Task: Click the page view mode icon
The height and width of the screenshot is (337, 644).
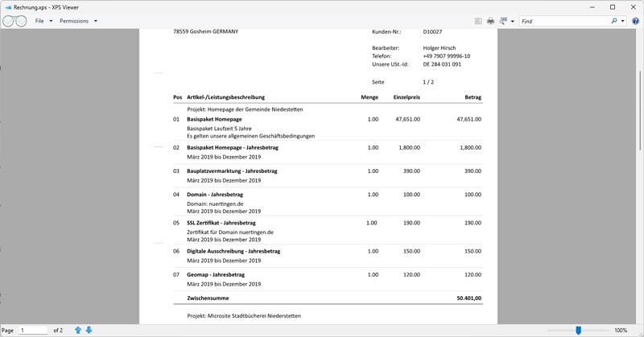Action: pos(503,21)
